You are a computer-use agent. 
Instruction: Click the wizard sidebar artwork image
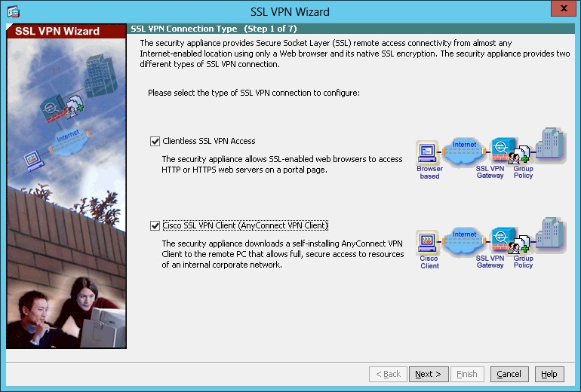[66, 193]
